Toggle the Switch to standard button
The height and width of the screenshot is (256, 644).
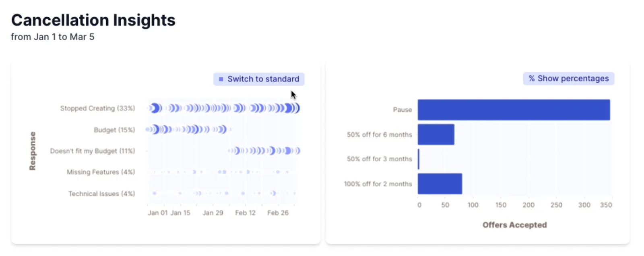259,79
